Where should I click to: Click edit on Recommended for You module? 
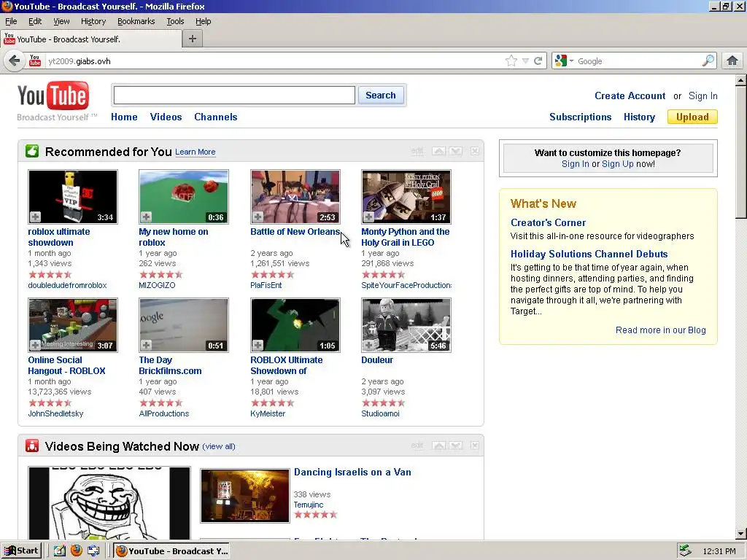coord(417,151)
